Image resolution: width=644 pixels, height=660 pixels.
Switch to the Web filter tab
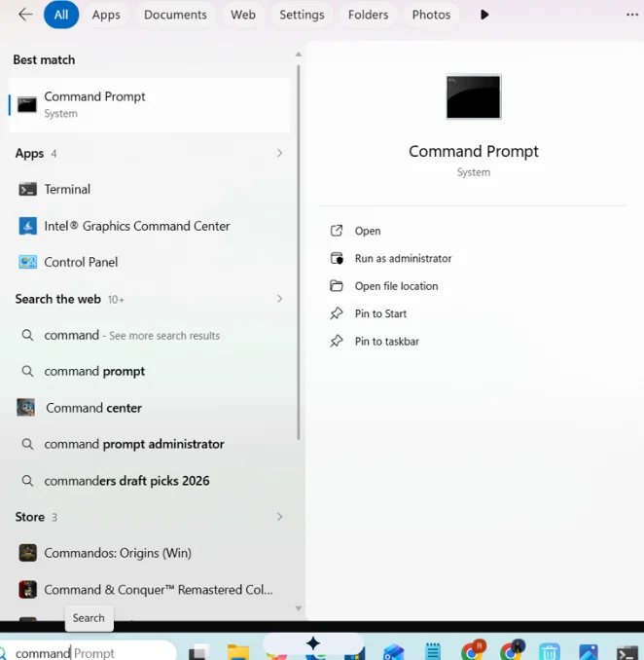click(x=242, y=15)
